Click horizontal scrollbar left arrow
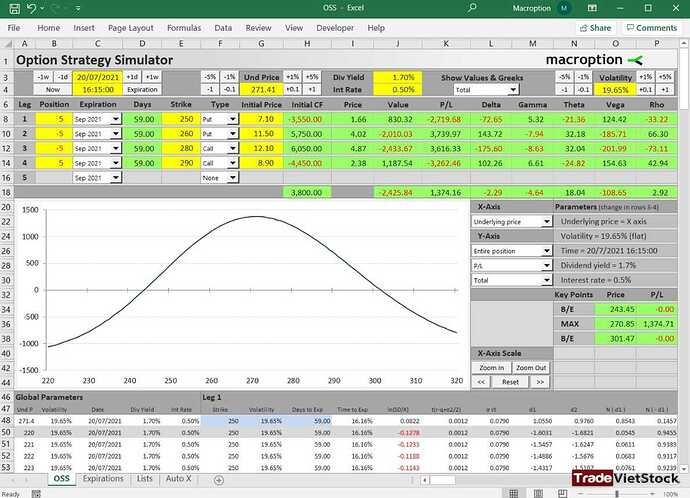690x498 pixels. [x=425, y=480]
